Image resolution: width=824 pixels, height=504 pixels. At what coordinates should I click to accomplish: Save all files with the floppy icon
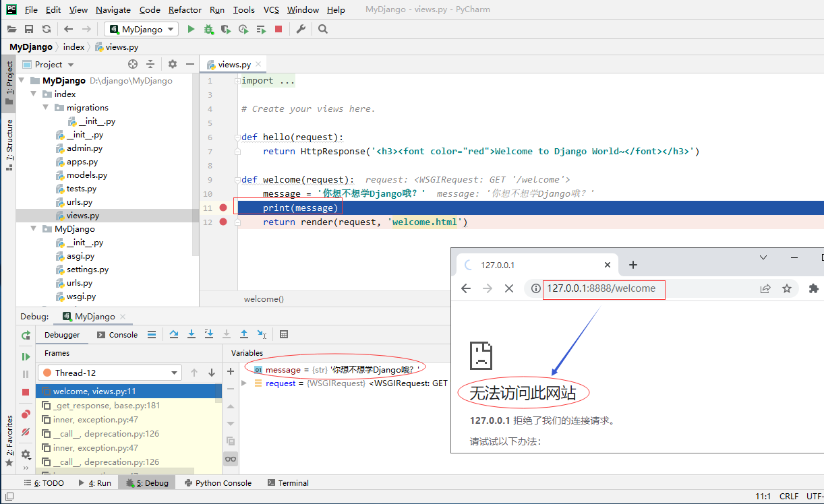point(29,29)
